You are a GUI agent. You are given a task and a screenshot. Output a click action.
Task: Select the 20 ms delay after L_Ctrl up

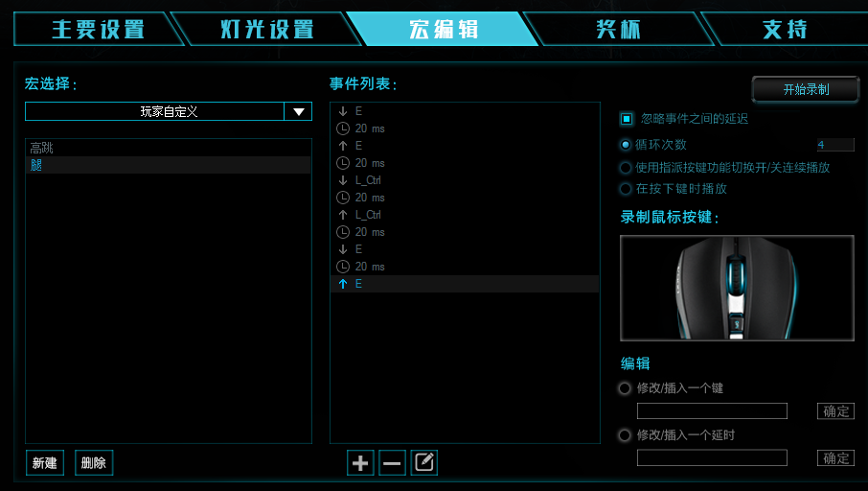465,232
